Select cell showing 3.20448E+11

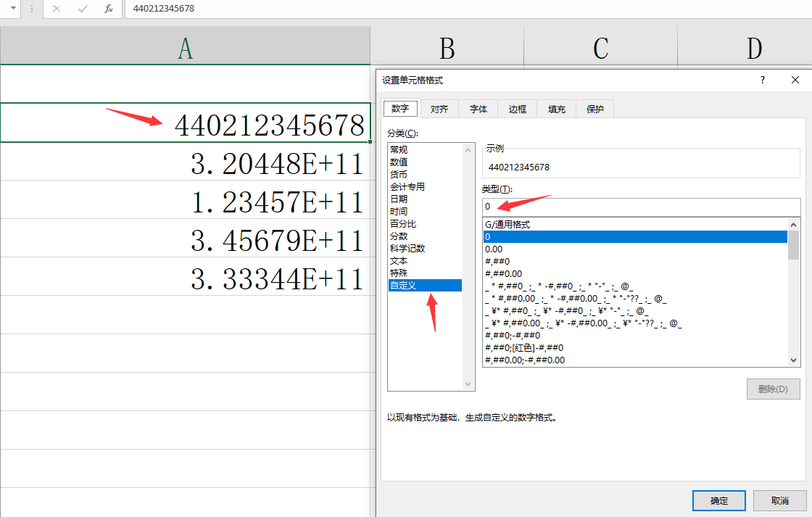[186, 162]
